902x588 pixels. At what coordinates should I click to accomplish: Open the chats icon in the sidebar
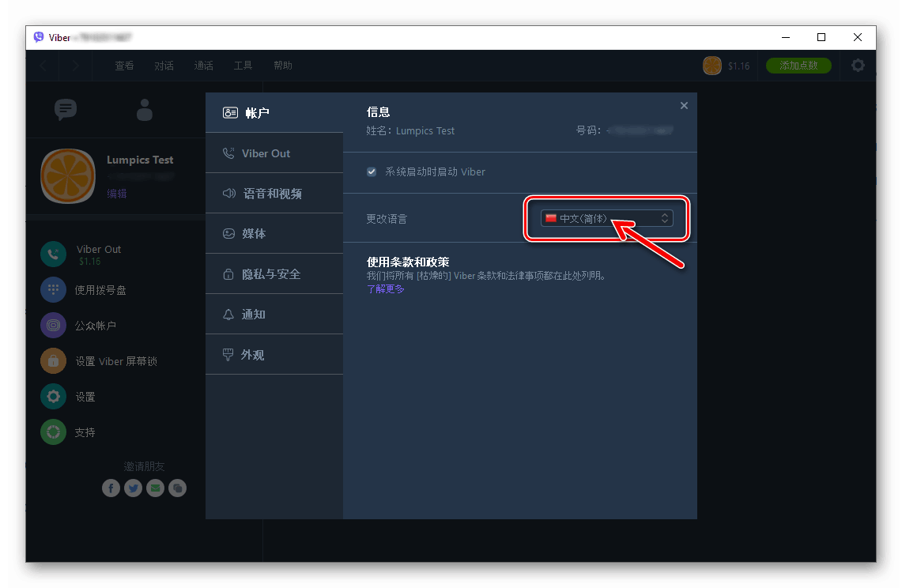(66, 109)
